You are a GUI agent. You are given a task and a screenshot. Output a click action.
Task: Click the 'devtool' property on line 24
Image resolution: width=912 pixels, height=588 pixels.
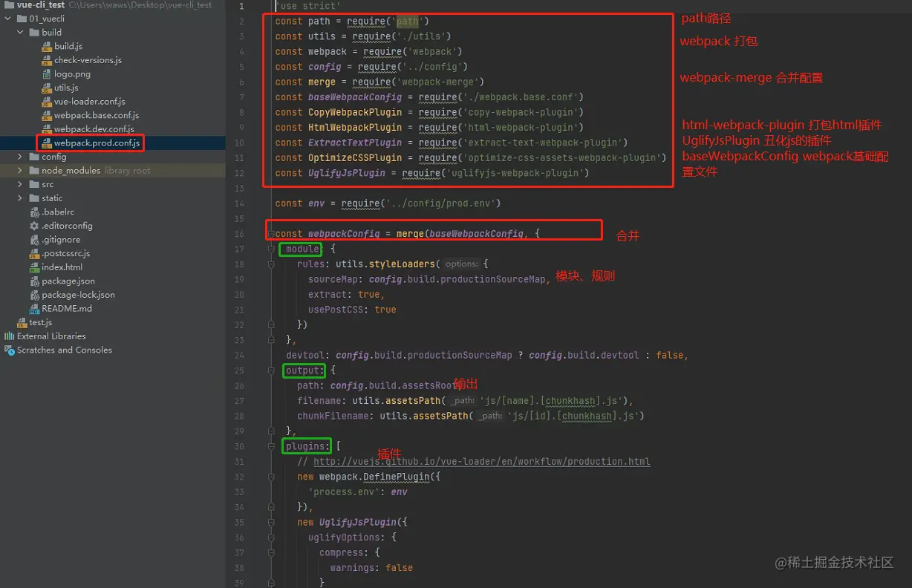pyautogui.click(x=305, y=355)
